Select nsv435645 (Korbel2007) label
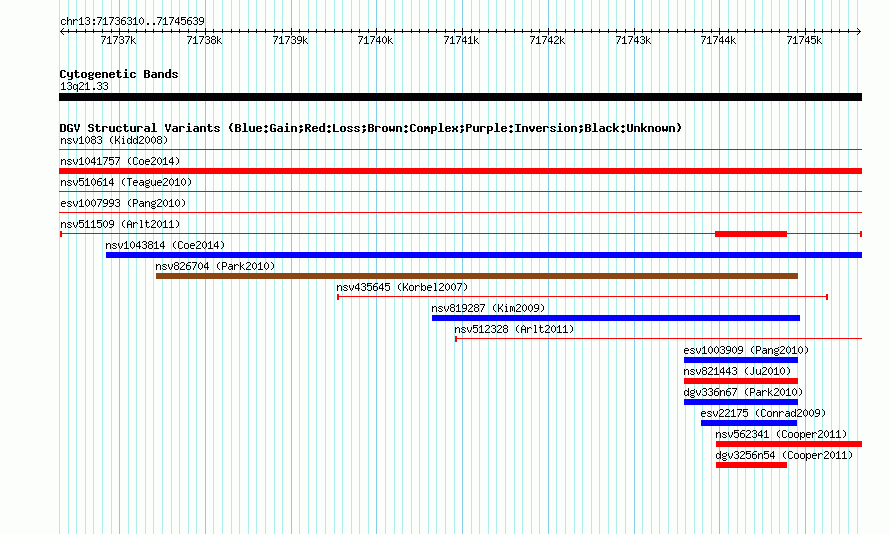The width and height of the screenshot is (890, 534). [402, 287]
